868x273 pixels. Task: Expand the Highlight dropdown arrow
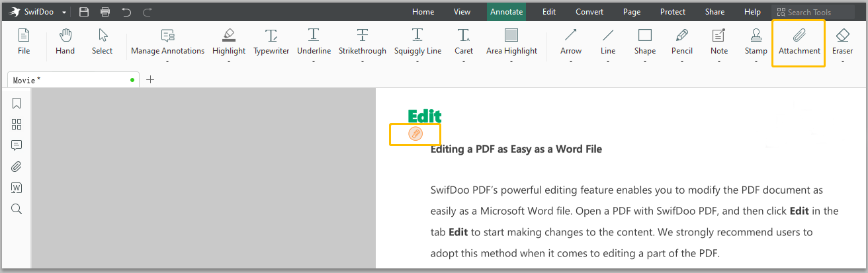pyautogui.click(x=229, y=61)
